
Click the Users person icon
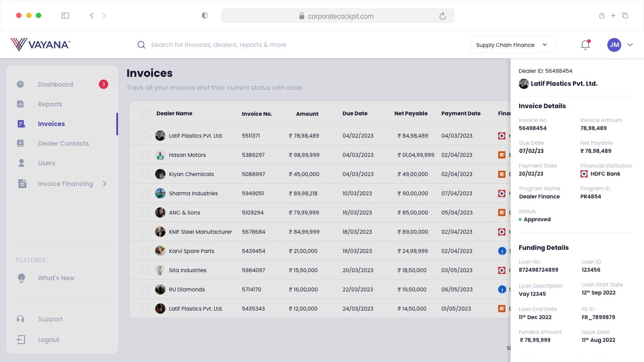(21, 163)
